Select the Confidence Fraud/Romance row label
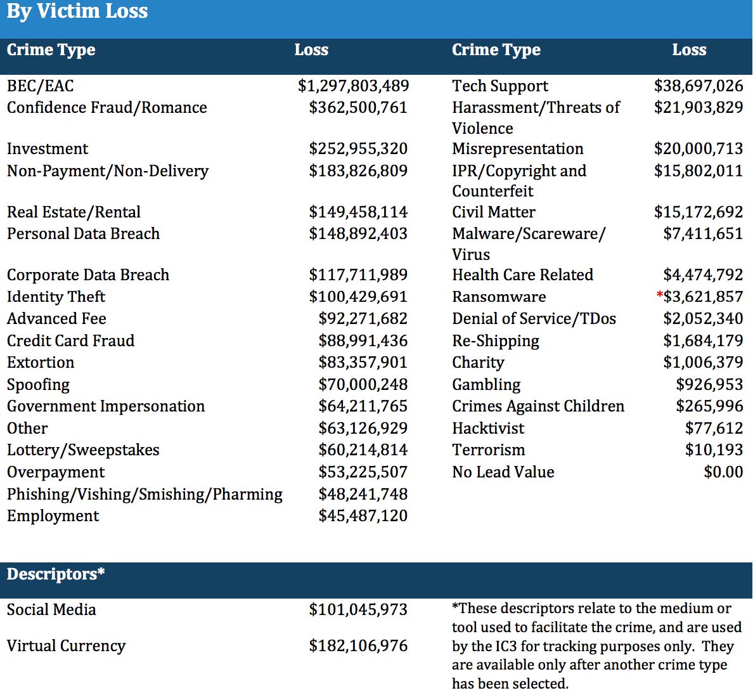Viewport: 753px width, 700px height. coord(106,108)
